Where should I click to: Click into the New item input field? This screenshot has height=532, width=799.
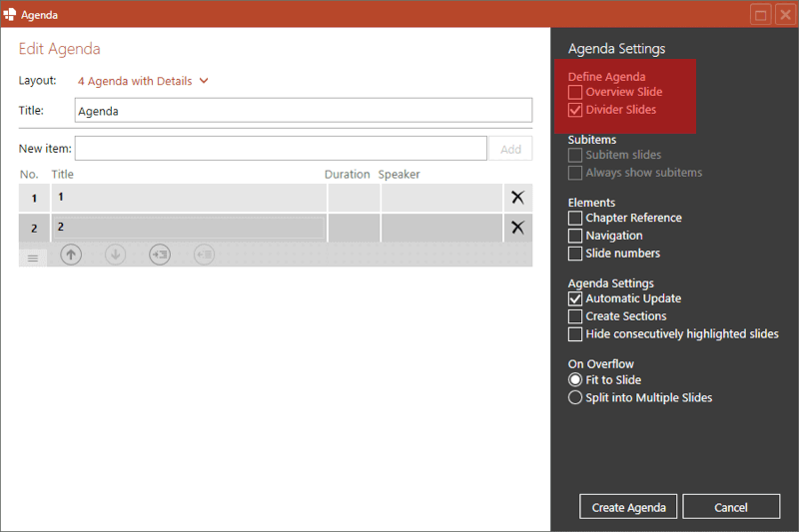(x=281, y=149)
